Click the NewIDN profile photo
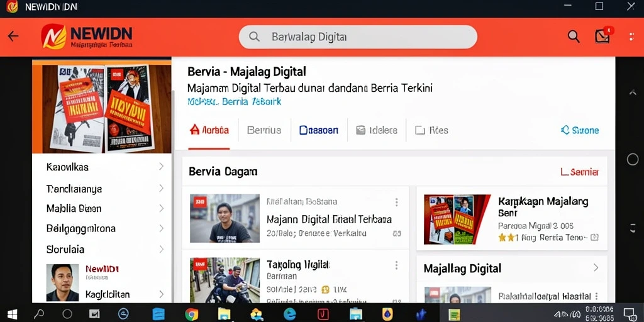Screen dimensions: 644x322 tap(62, 282)
